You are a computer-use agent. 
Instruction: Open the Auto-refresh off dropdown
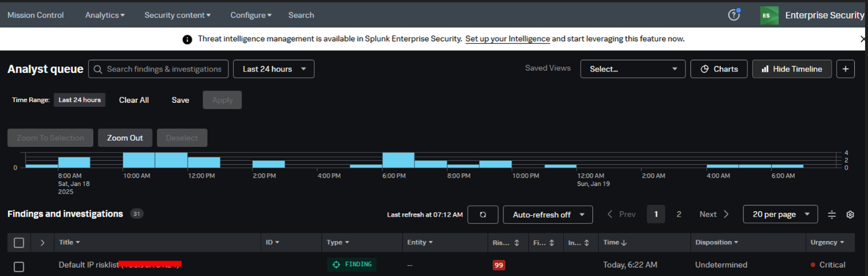(x=548, y=215)
